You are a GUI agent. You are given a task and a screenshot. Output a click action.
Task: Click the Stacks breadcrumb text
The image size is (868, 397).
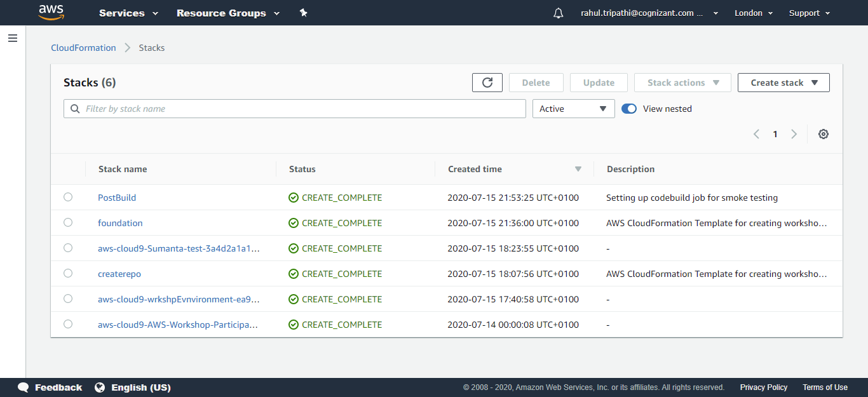click(x=152, y=48)
